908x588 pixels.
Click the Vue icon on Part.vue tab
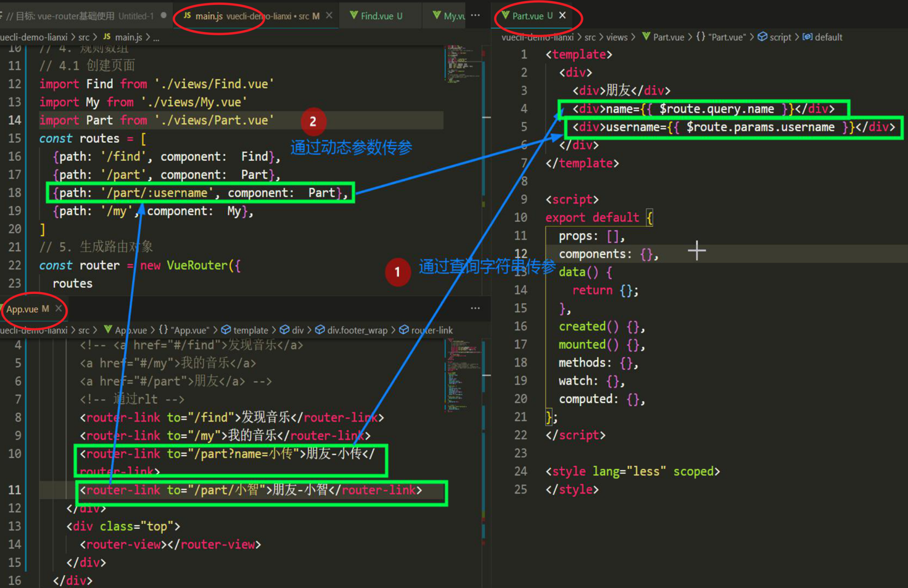[506, 15]
